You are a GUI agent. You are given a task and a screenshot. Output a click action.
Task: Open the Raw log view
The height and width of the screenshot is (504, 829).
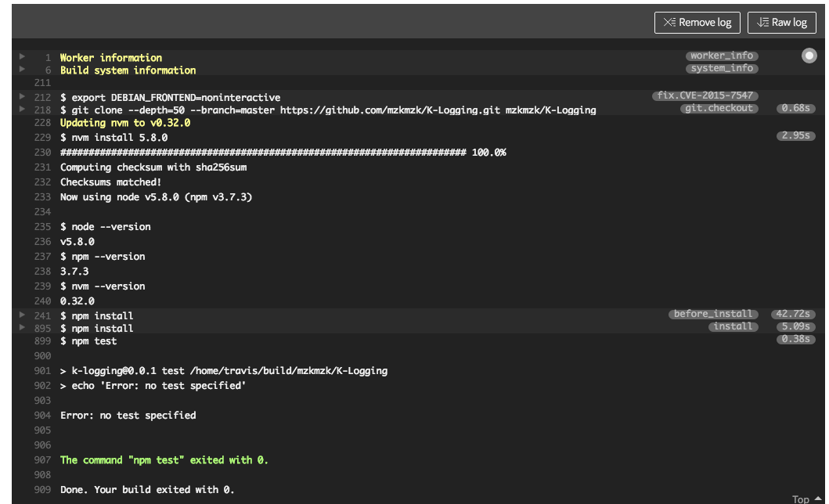(x=781, y=23)
